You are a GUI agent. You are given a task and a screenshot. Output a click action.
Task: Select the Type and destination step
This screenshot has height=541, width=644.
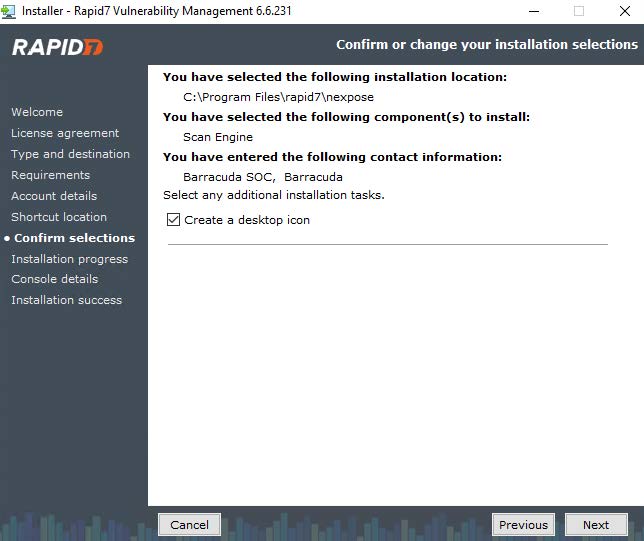tap(70, 154)
